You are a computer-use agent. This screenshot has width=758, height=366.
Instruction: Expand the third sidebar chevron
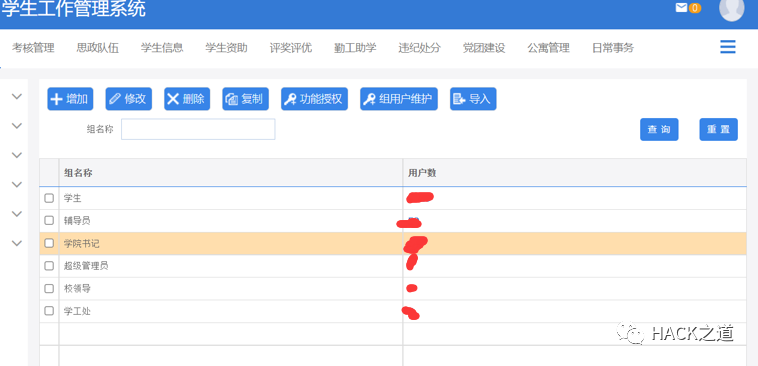(x=17, y=155)
